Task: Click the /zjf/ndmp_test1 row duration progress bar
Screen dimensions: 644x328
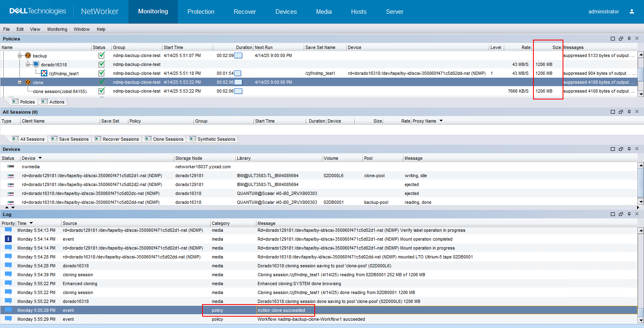Action: point(237,73)
